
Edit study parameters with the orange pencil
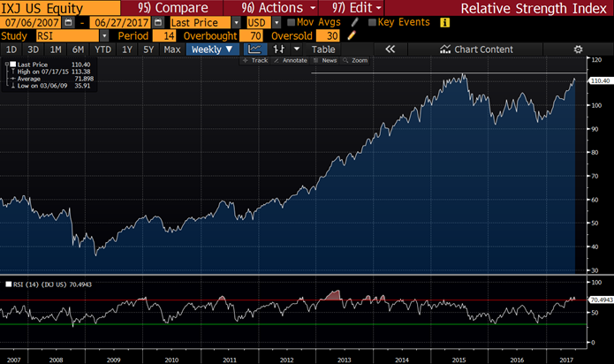(352, 35)
